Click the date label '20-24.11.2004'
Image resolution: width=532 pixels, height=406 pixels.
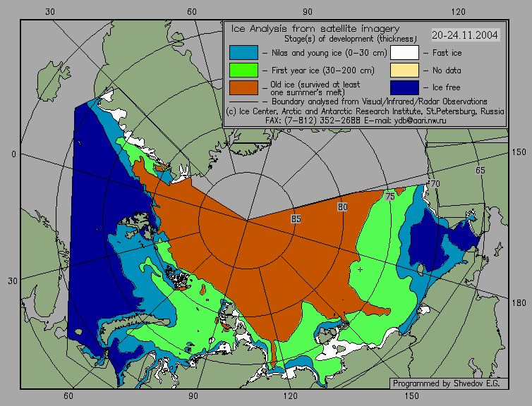(x=466, y=35)
